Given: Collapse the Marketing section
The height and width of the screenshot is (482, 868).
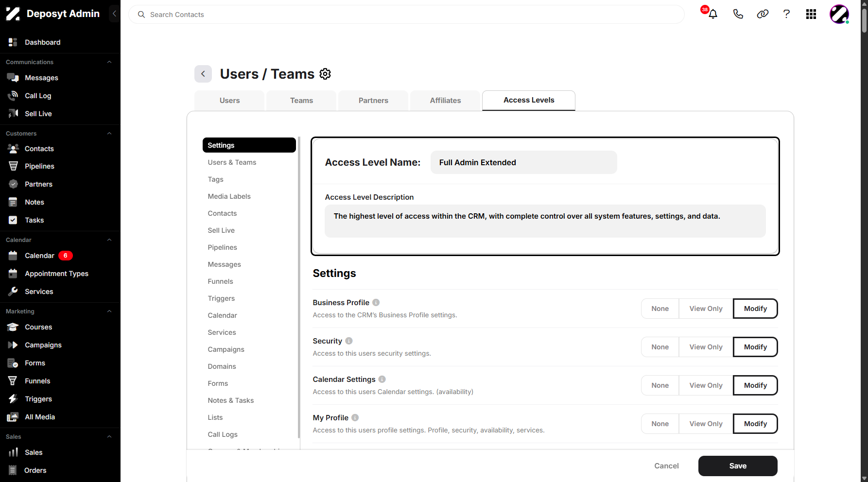Looking at the screenshot, I should point(109,311).
